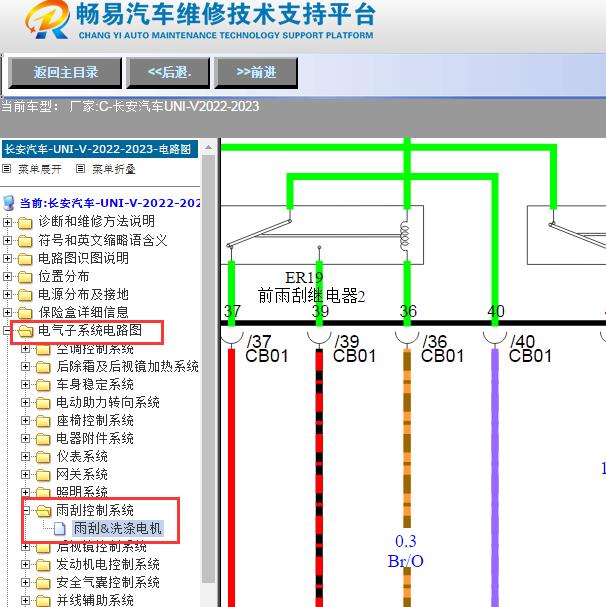The image size is (606, 607).
Task: Expand the 电动助力转向系统 node
Action: coord(25,403)
